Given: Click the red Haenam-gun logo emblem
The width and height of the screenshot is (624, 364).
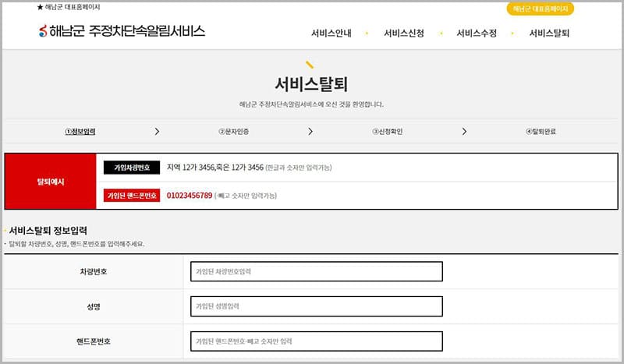Looking at the screenshot, I should tap(42, 32).
